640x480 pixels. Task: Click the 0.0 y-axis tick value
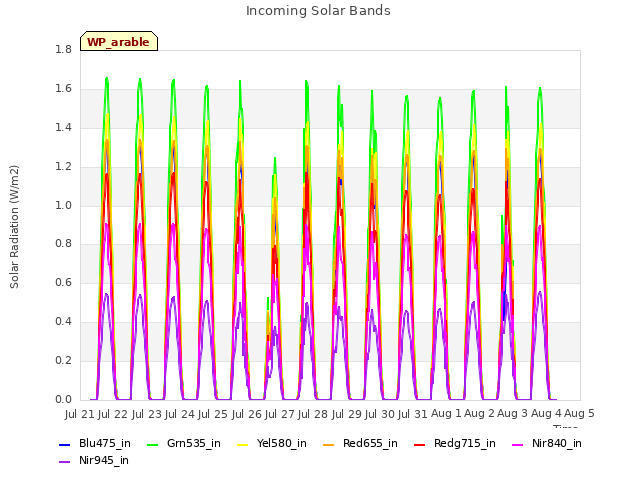click(x=64, y=400)
